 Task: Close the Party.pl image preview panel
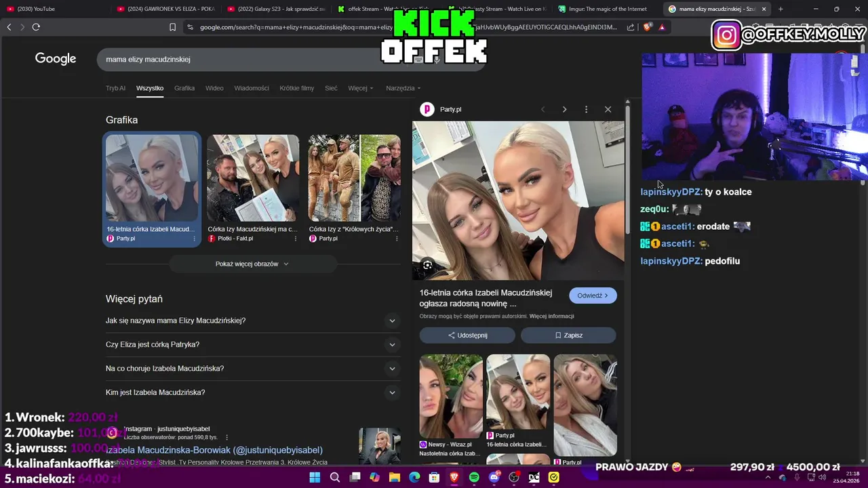pos(608,109)
